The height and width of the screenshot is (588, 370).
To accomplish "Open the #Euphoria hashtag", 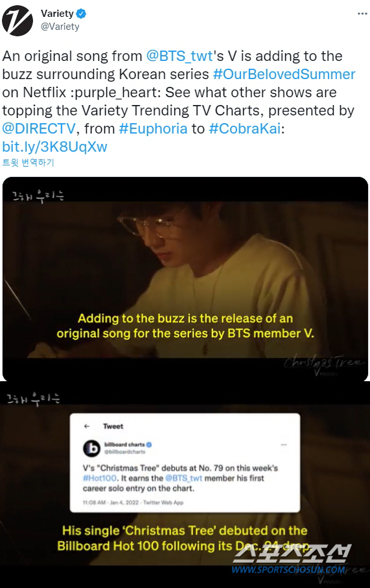I will [x=153, y=128].
